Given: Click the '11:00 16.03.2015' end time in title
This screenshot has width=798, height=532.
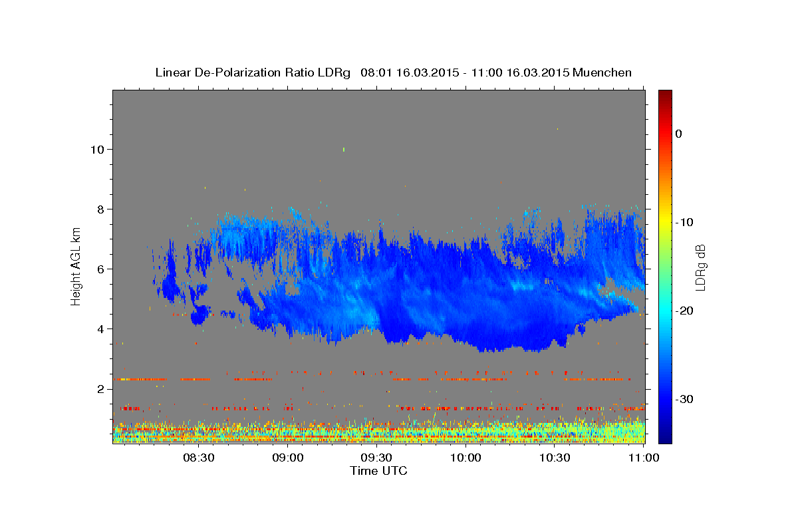Looking at the screenshot, I should click(x=520, y=72).
